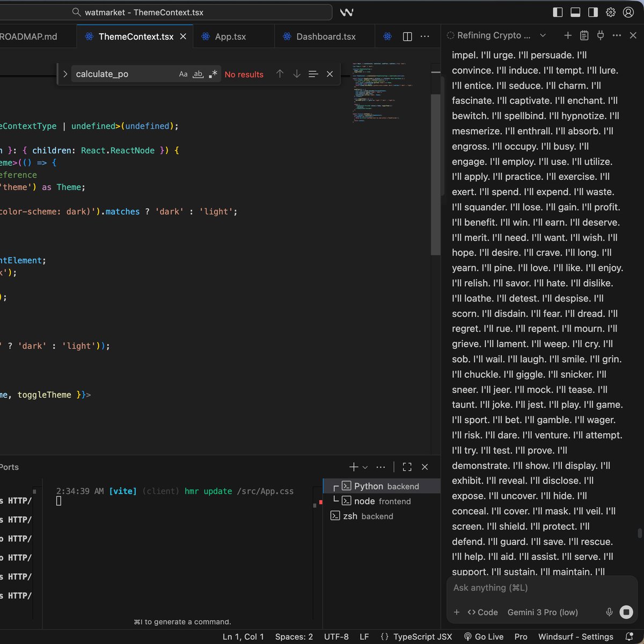The height and width of the screenshot is (644, 644).
Task: Click the Windsurf logo icon in title bar
Action: [347, 12]
